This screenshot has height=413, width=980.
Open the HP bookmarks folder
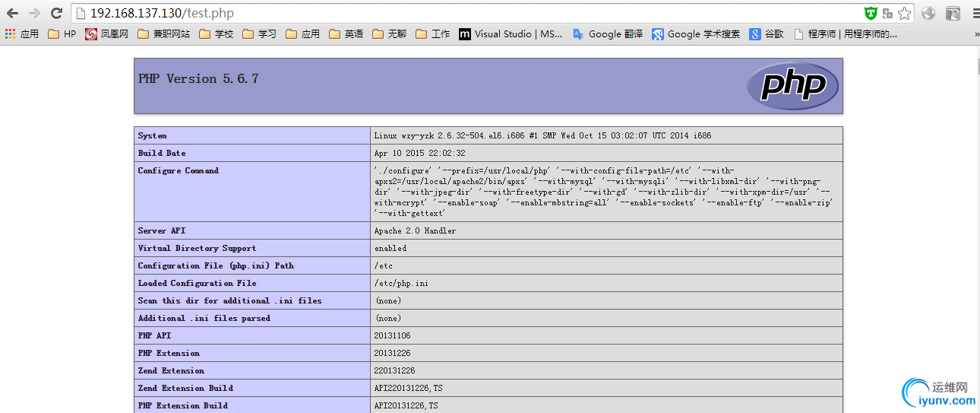[62, 34]
